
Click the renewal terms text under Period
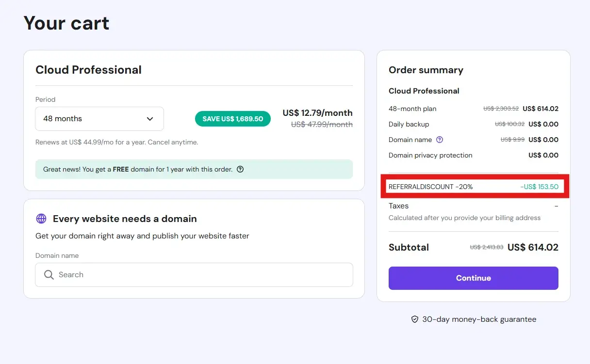(116, 142)
